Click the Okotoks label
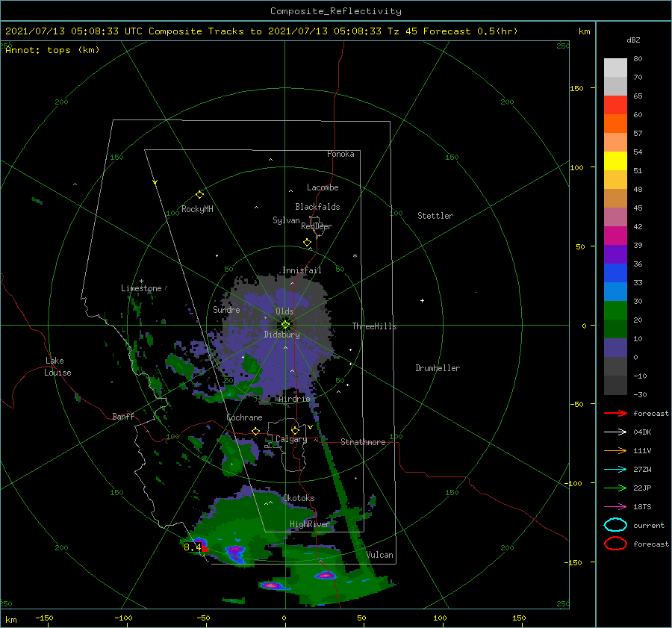 tap(299, 498)
